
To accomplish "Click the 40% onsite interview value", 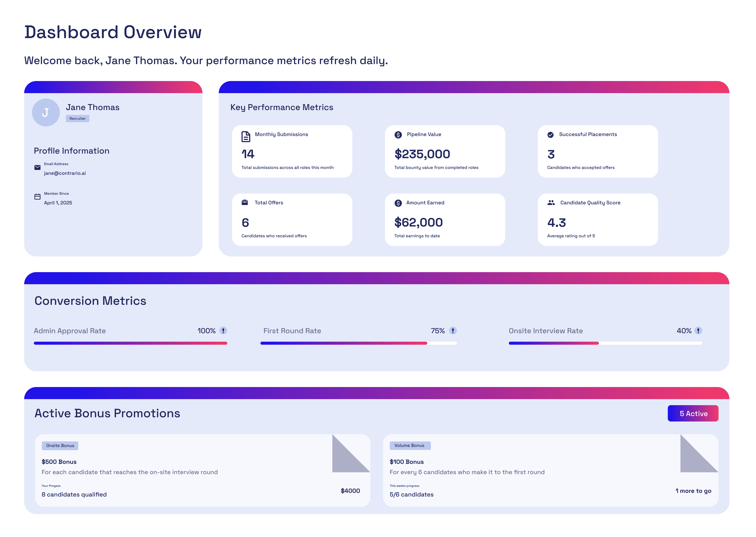I will (x=684, y=331).
